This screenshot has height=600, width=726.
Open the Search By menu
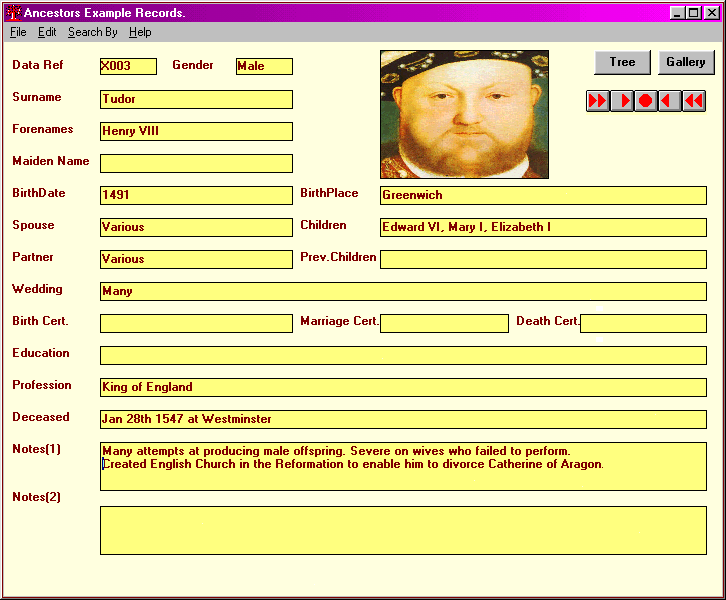(x=92, y=32)
